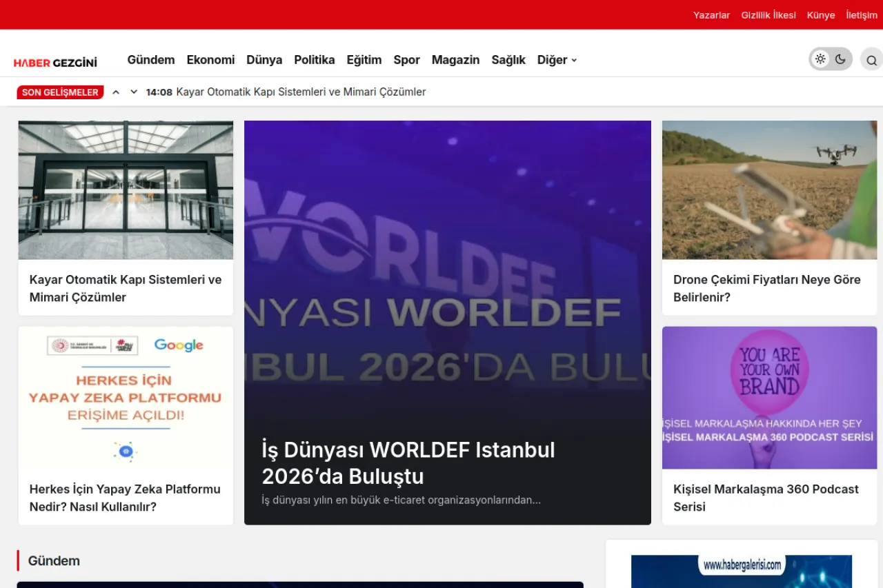
Task: Open the Gizlilik İlkesi link
Action: 768,15
